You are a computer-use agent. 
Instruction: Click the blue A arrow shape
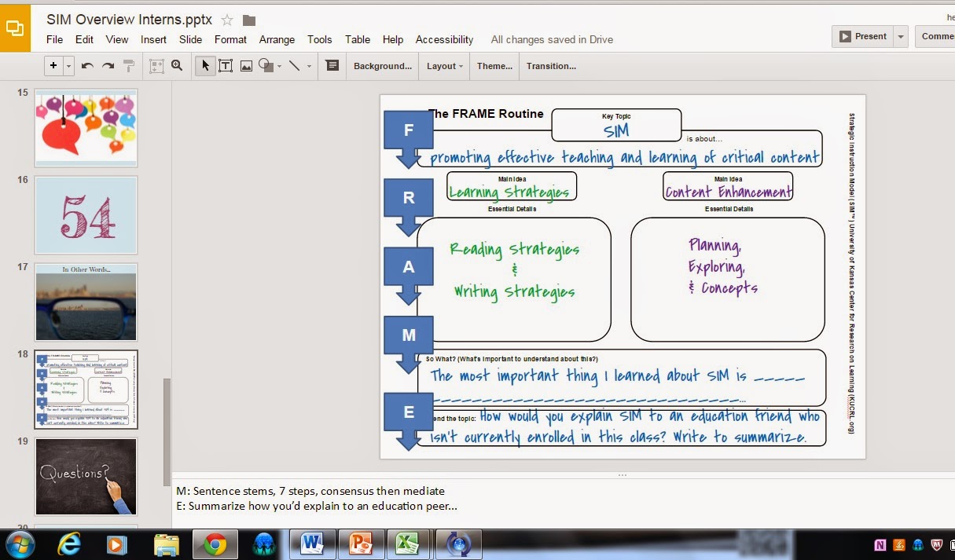(408, 276)
